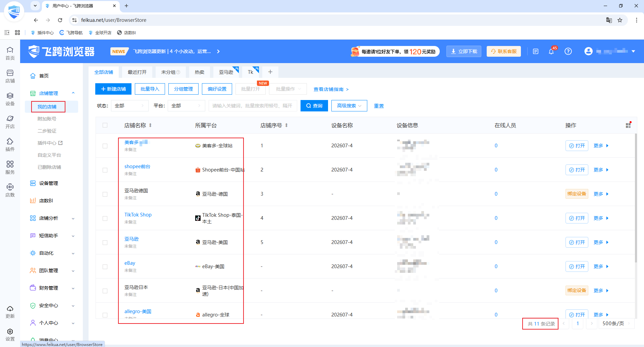
Task: Check the eBay row checkbox
Action: [105, 267]
